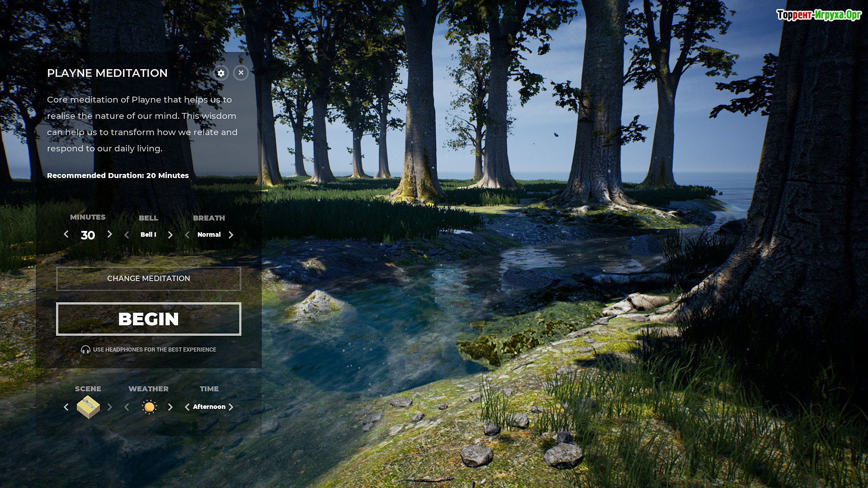868x488 pixels.
Task: Click the 30 minutes value
Action: click(x=88, y=235)
